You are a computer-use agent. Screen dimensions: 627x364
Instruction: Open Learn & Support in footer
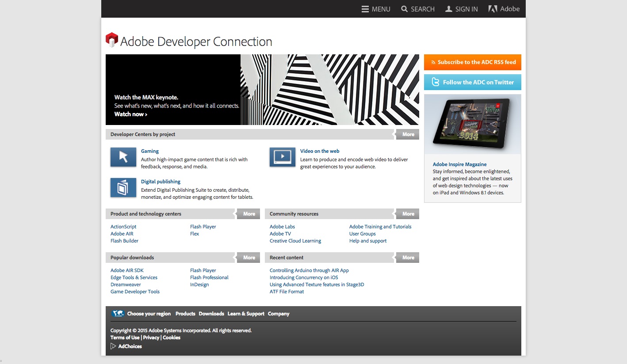coord(246,314)
